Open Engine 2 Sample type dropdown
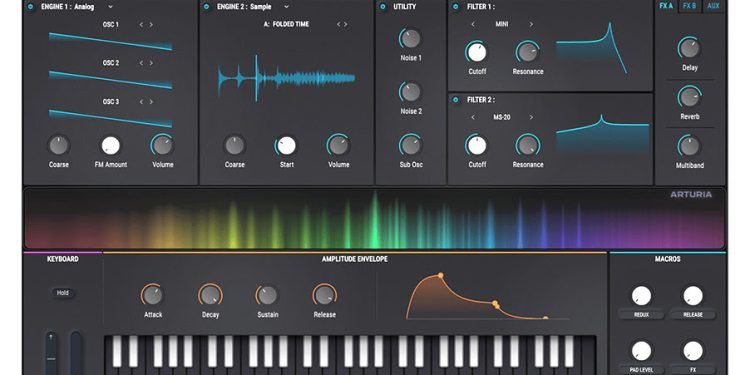The width and height of the screenshot is (750, 375). point(287,7)
